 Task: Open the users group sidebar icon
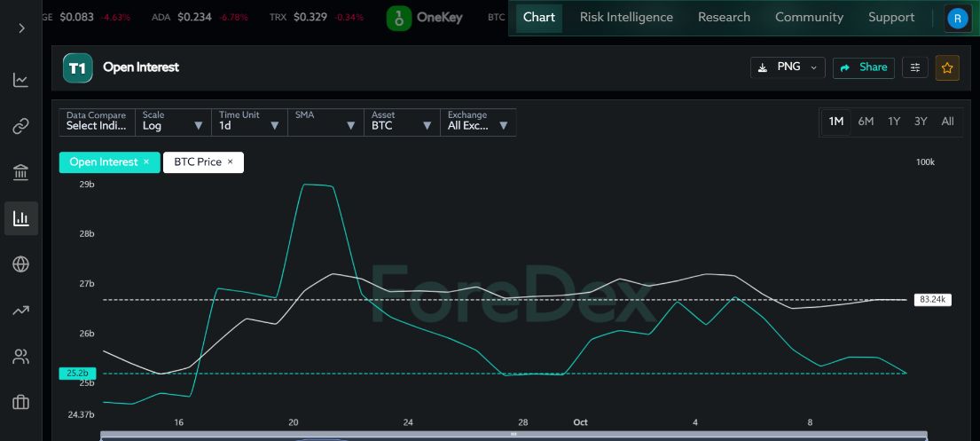(20, 357)
